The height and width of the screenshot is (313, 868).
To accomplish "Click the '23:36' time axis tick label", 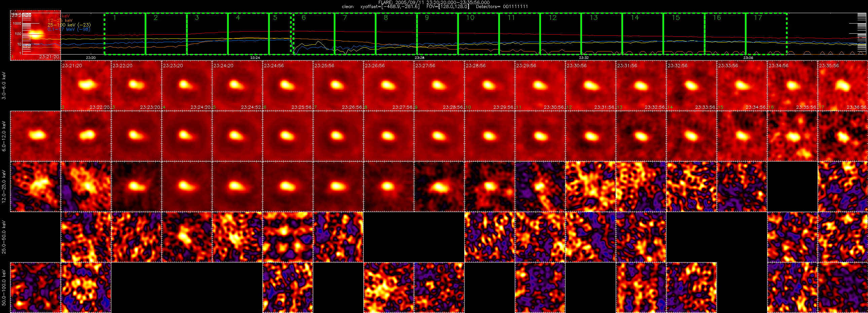I will [748, 58].
